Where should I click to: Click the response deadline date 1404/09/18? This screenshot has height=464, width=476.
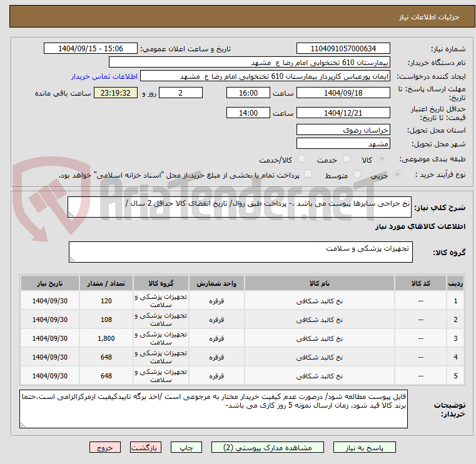[x=343, y=93]
